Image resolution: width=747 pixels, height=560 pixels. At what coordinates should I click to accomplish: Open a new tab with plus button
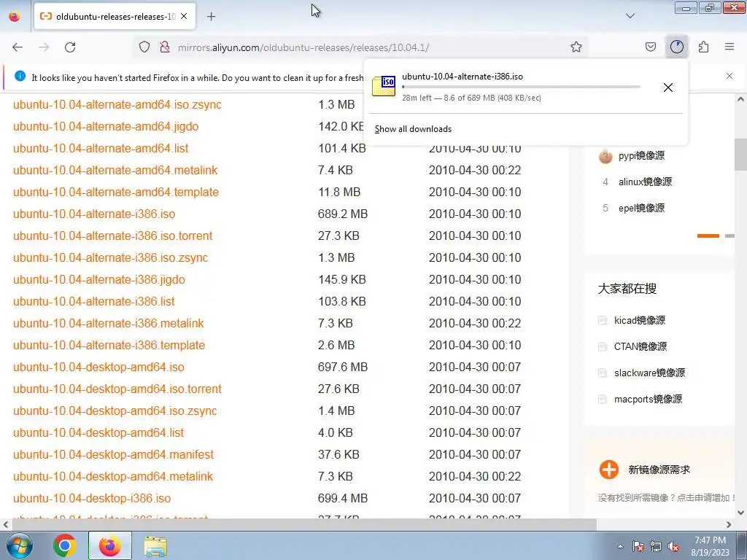211,17
